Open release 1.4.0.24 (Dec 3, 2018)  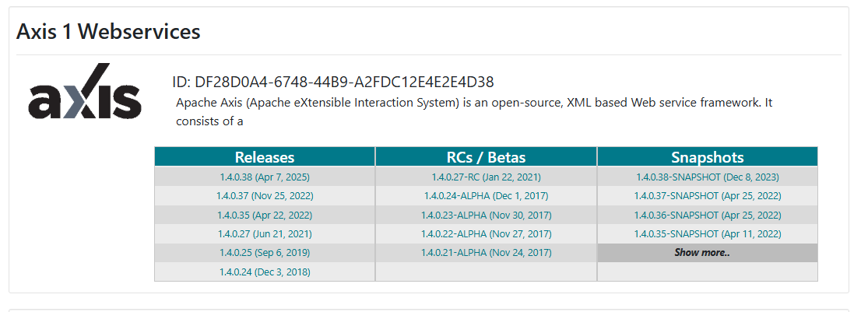pyautogui.click(x=265, y=272)
